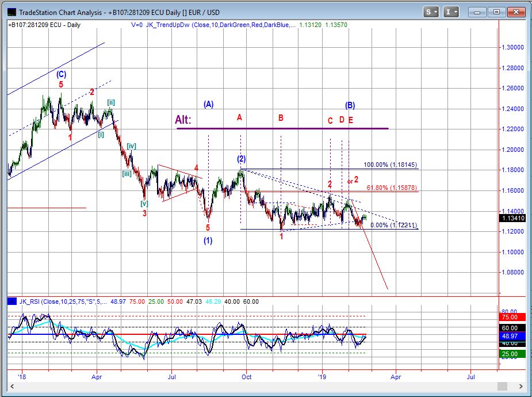Select the purple horizontal Alt line
The height and width of the screenshot is (397, 532).
click(282, 129)
